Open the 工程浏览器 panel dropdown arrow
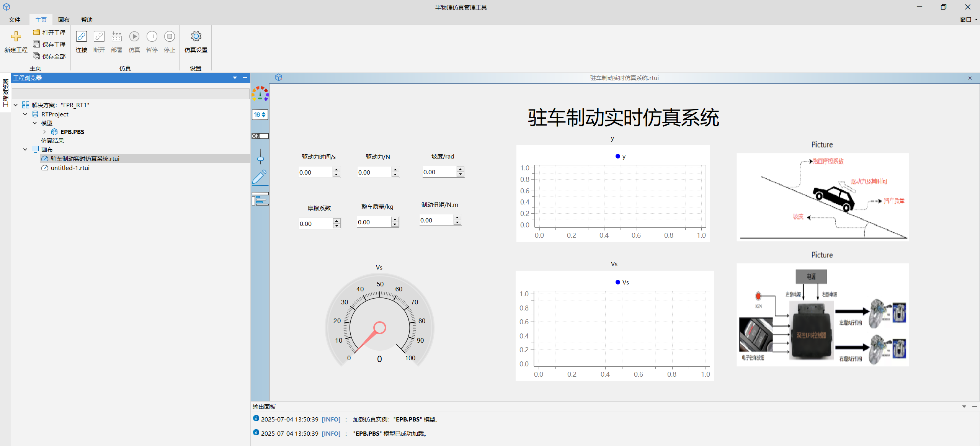 pos(235,78)
